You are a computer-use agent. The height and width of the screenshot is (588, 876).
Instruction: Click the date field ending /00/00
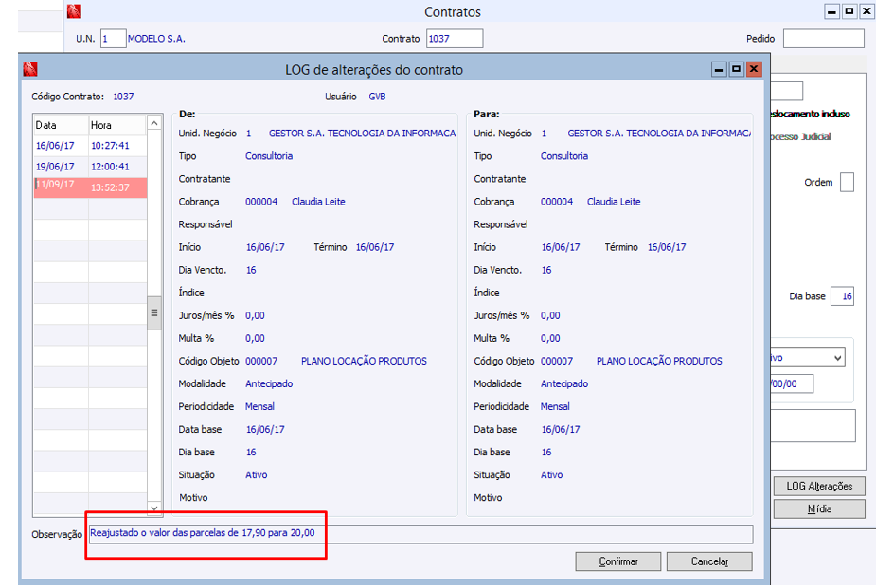(792, 383)
